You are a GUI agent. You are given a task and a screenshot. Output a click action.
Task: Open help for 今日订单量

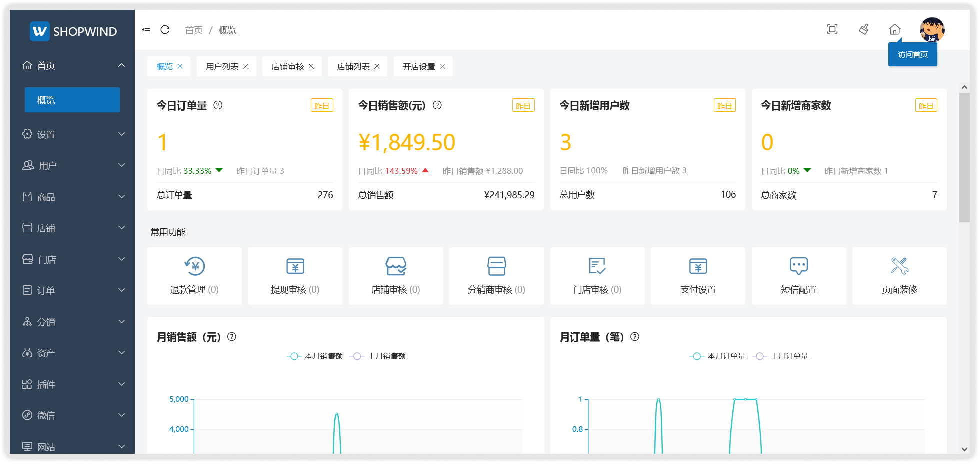(x=218, y=105)
